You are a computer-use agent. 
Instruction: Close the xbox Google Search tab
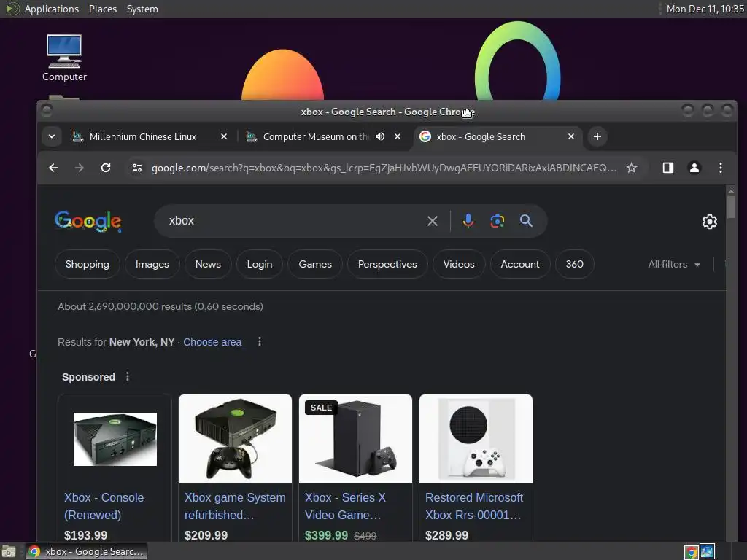571,136
